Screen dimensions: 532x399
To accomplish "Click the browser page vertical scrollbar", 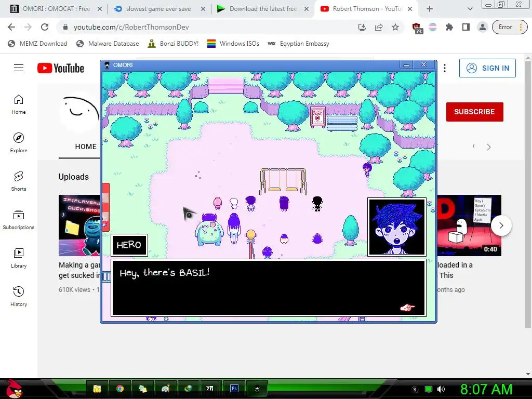I will pyautogui.click(x=528, y=193).
